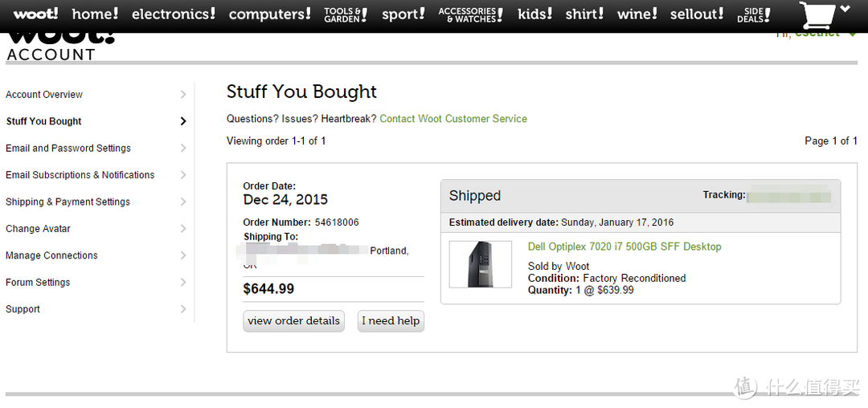Open the Accessories & Watches section
The image size is (868, 408).
pos(470,15)
